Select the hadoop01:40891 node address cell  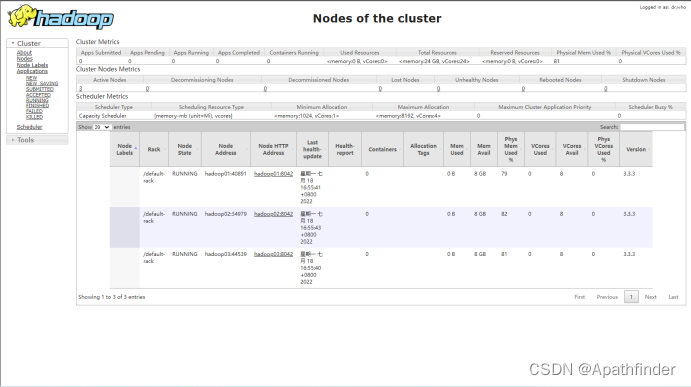[x=226, y=174]
